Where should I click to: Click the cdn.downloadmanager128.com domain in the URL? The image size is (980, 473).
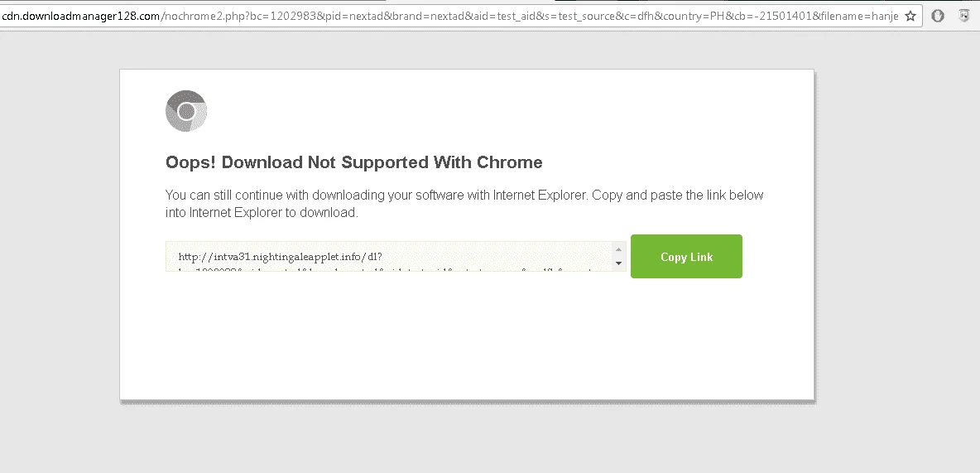tap(80, 16)
